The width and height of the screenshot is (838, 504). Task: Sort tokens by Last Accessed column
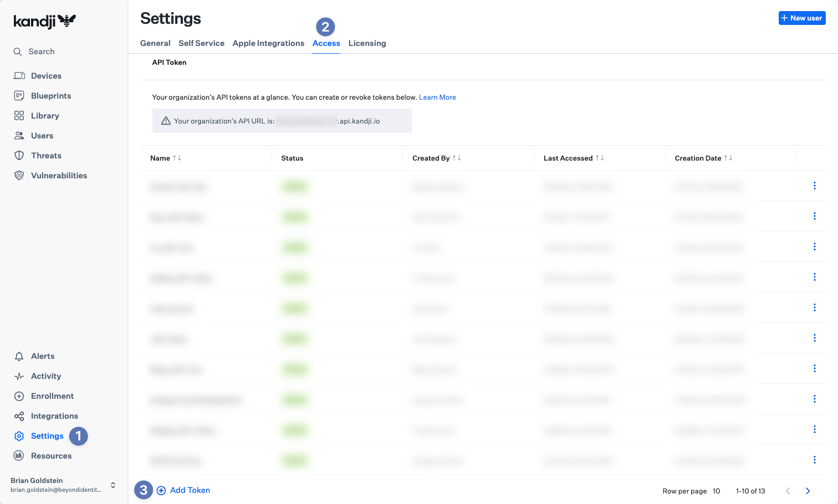pyautogui.click(x=600, y=158)
